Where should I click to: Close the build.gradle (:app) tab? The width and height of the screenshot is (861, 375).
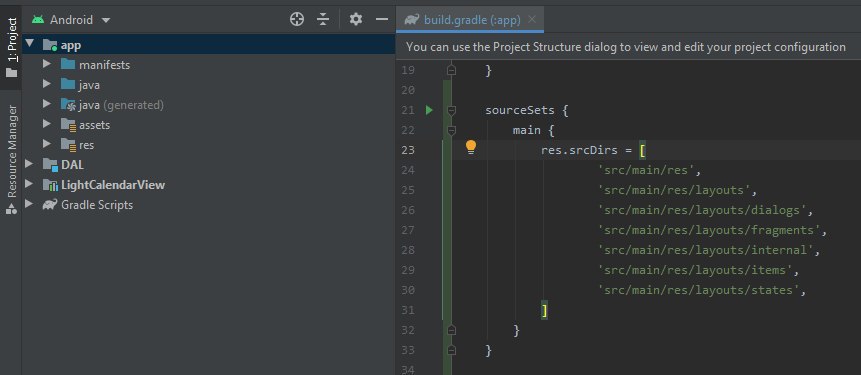[531, 20]
